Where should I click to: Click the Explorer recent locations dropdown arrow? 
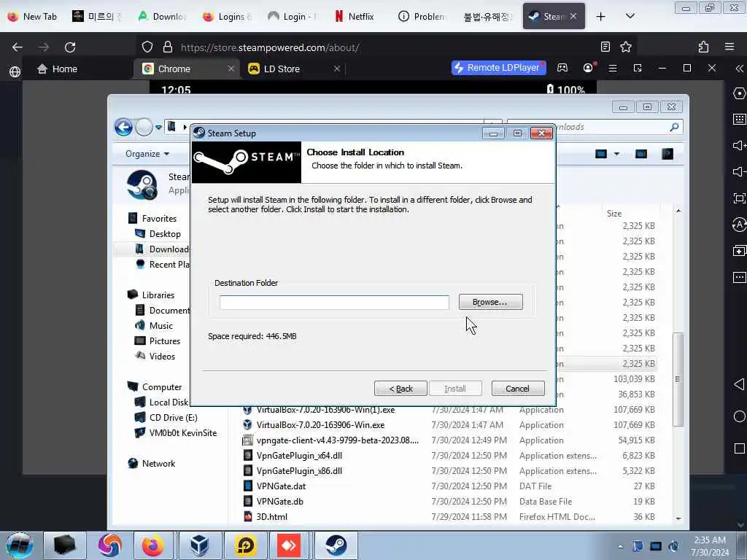[158, 127]
